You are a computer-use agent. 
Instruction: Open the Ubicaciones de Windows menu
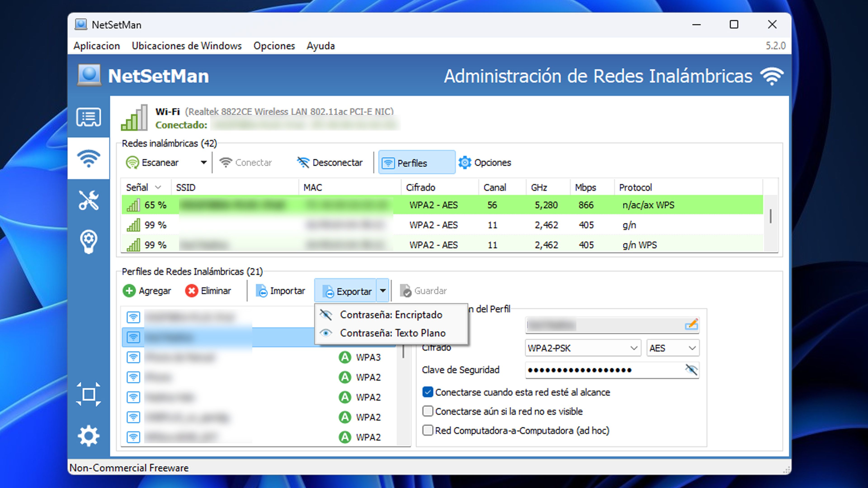(x=187, y=46)
